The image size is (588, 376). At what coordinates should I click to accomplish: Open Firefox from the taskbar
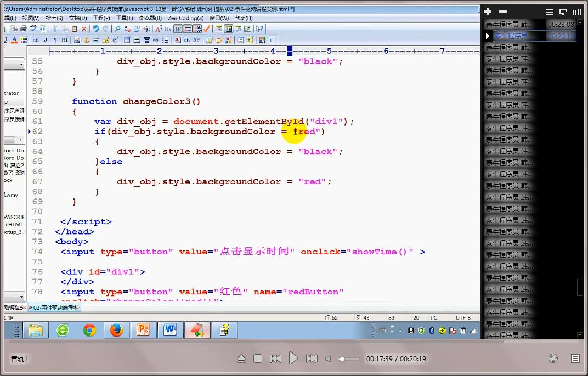[x=116, y=331]
